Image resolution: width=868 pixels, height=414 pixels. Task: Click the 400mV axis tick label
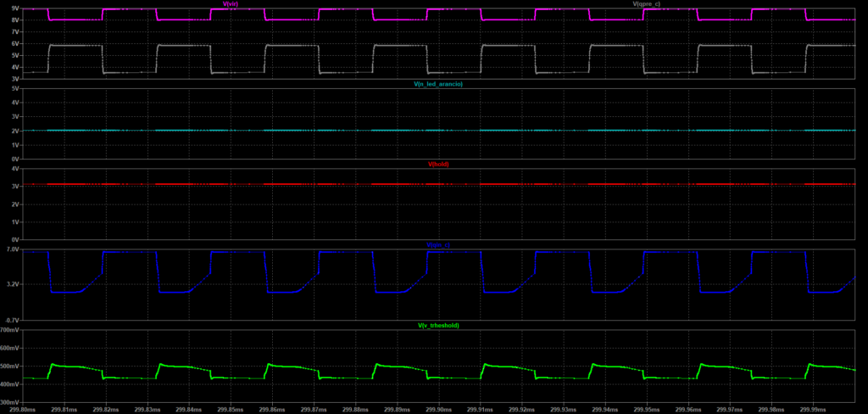[10, 384]
